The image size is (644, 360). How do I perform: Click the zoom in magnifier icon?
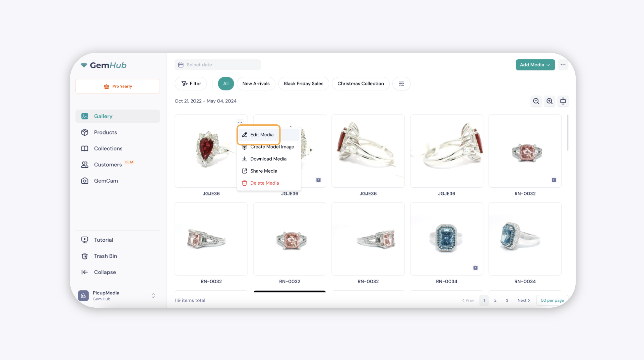pyautogui.click(x=550, y=101)
